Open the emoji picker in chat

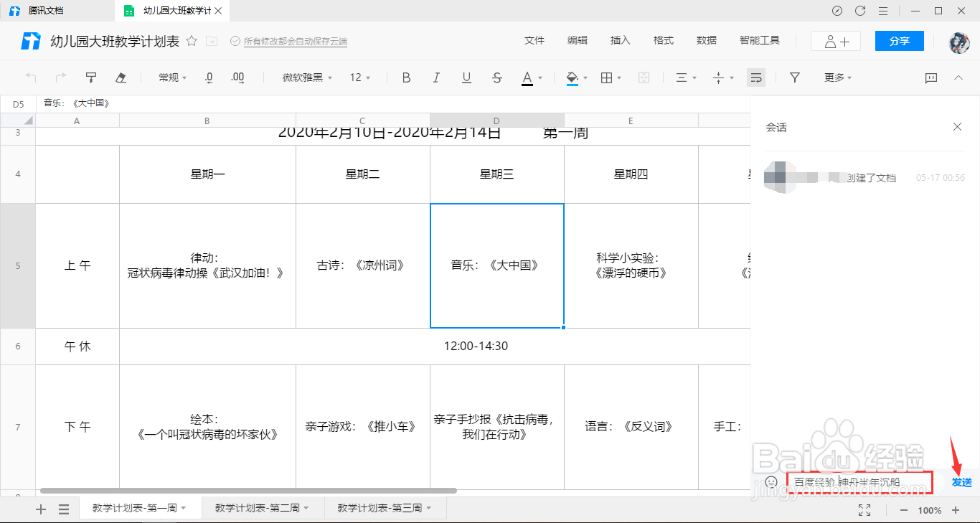[771, 482]
